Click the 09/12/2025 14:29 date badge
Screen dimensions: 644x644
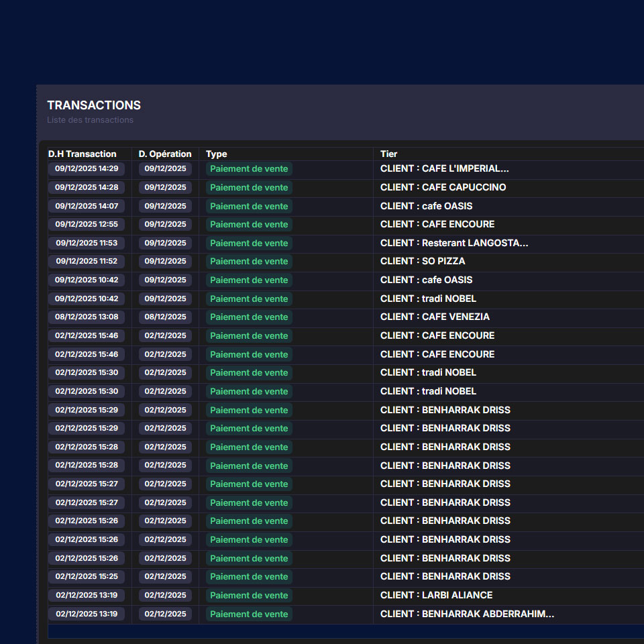pyautogui.click(x=87, y=168)
